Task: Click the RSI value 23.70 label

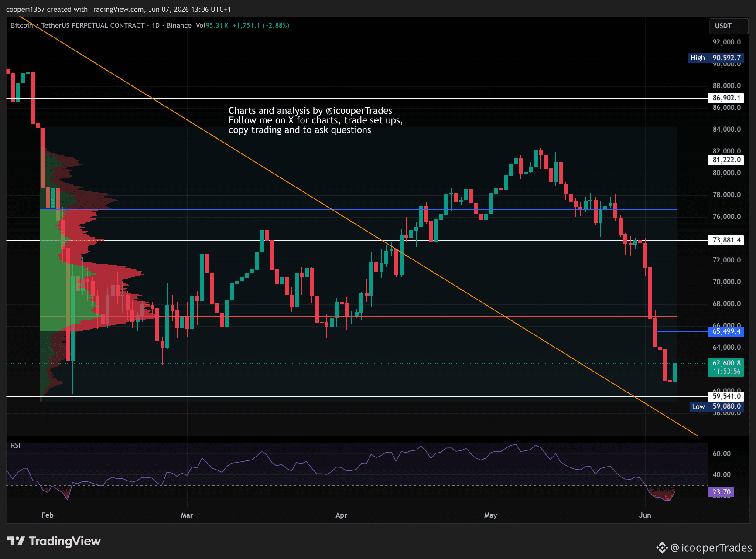Action: coord(721,492)
